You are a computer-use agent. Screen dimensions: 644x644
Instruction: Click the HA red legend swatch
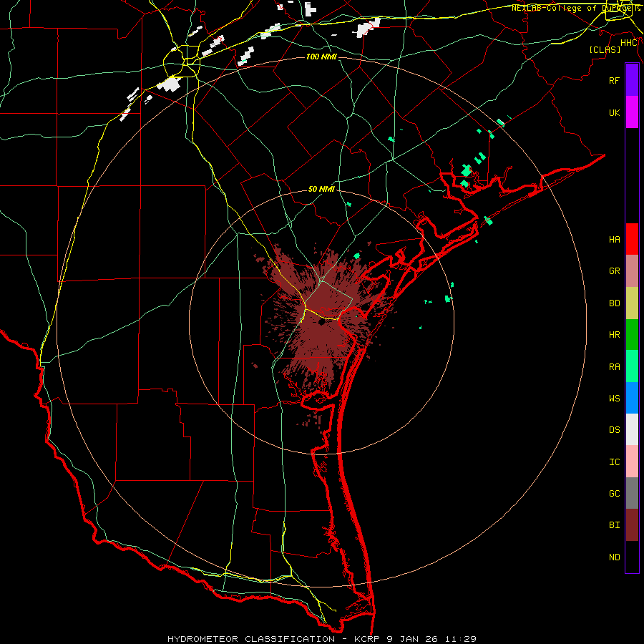632,239
